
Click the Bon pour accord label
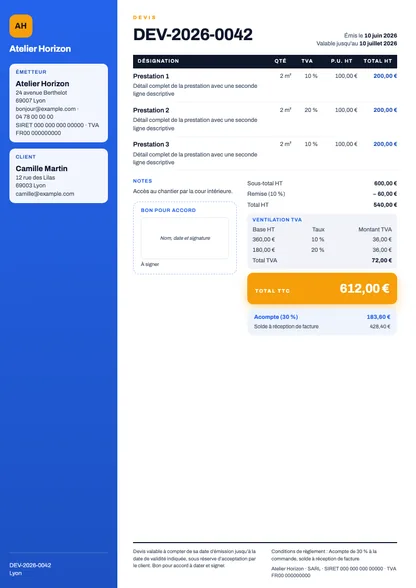168,210
